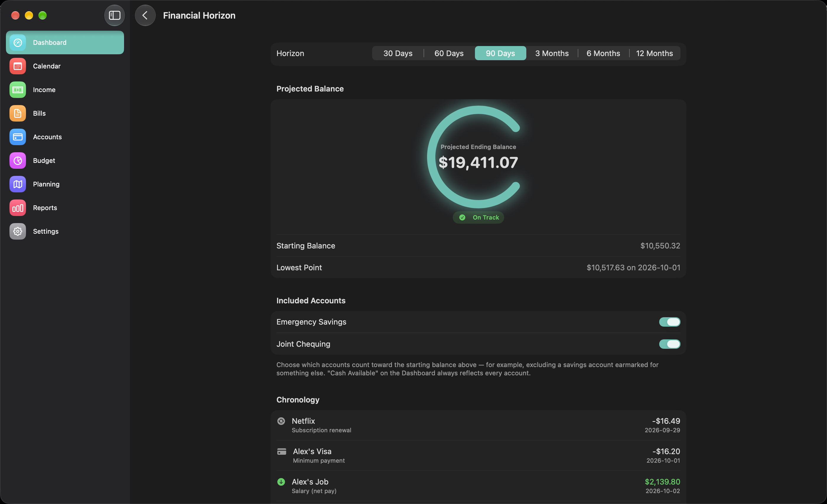Select the 12 Months horizon
Image resolution: width=827 pixels, height=504 pixels.
click(655, 53)
